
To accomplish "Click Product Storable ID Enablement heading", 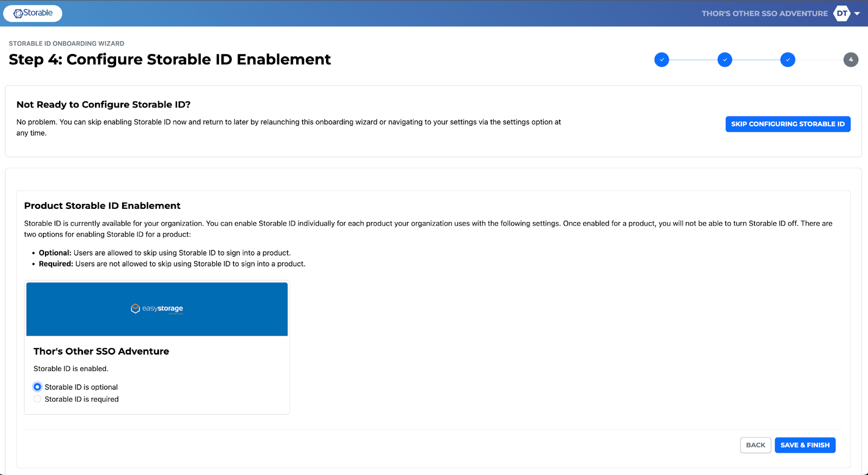I will coord(102,206).
